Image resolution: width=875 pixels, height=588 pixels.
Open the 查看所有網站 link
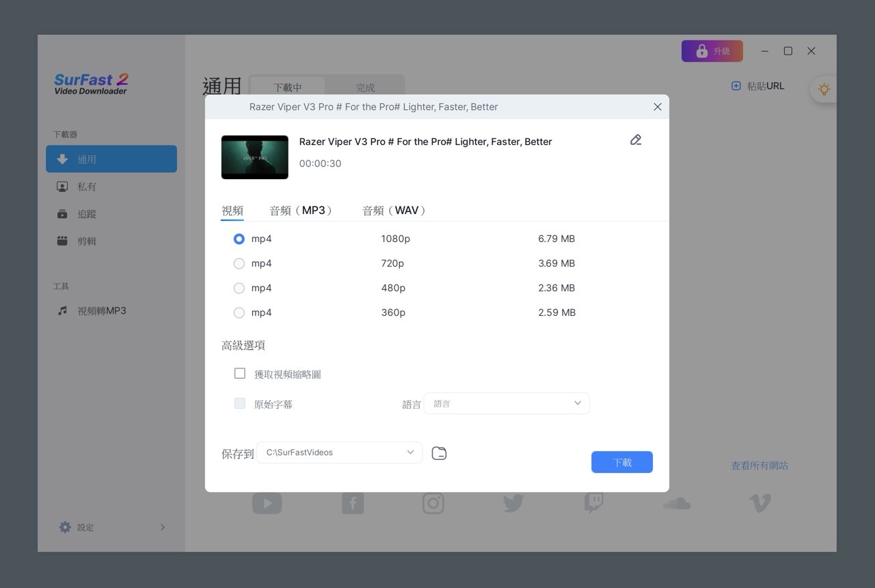[x=759, y=466]
